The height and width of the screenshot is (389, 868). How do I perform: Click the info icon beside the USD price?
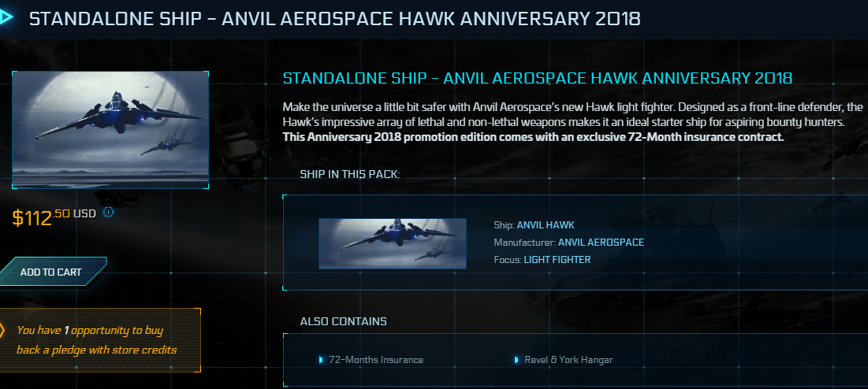click(109, 212)
